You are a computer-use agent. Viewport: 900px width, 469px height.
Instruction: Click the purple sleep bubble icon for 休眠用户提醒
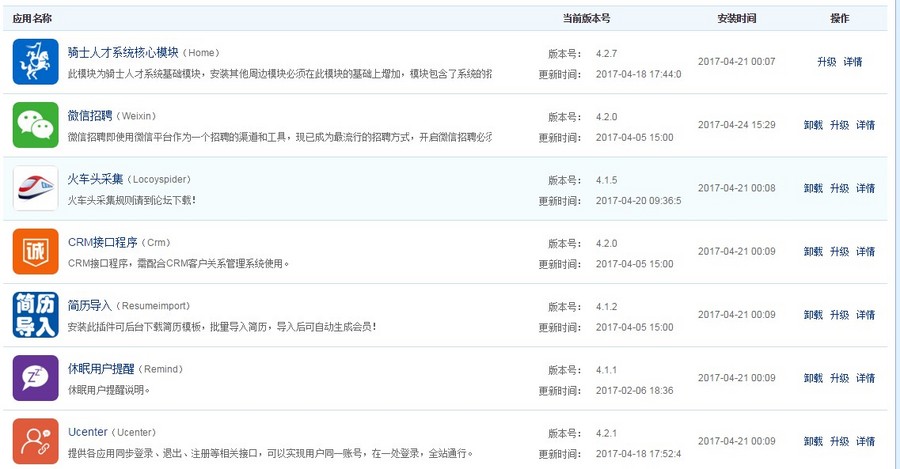[36, 378]
